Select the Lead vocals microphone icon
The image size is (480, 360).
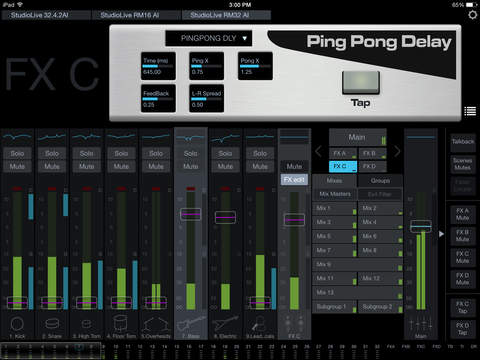(x=259, y=324)
